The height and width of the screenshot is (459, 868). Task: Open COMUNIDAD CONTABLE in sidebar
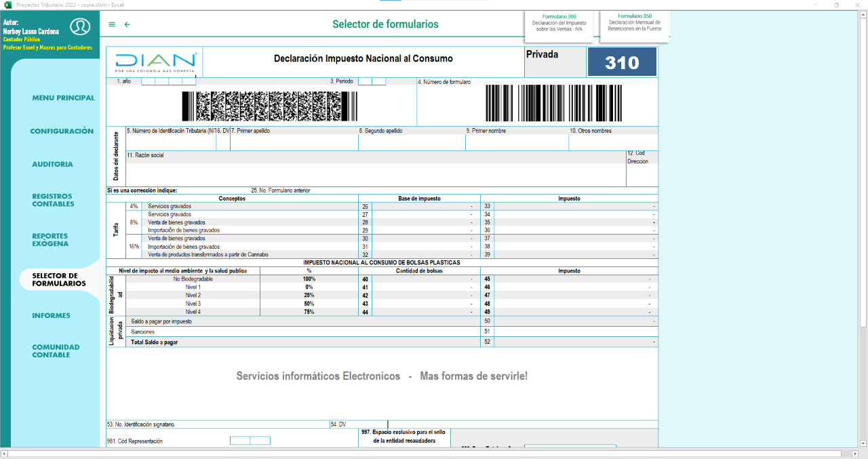(x=56, y=351)
